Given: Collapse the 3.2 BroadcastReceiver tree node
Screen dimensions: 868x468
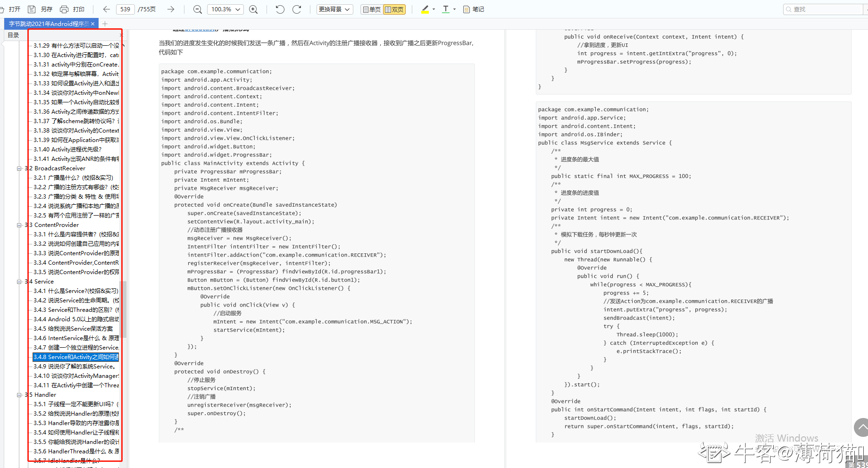Looking at the screenshot, I should click(19, 168).
